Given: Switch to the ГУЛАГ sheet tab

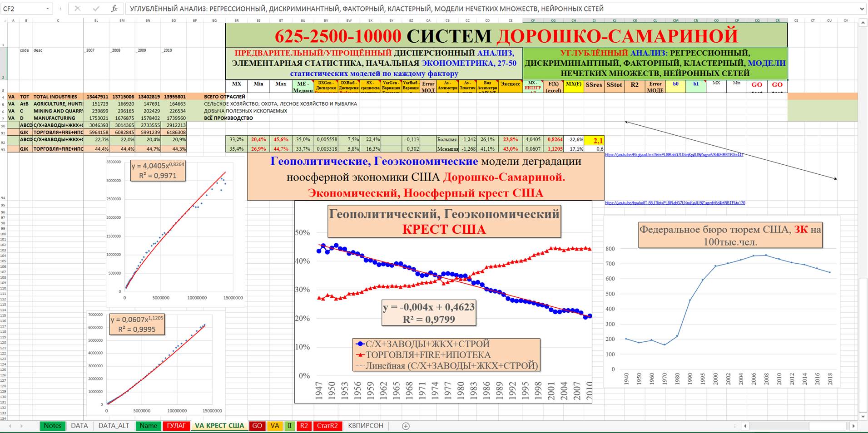Looking at the screenshot, I should [x=176, y=426].
